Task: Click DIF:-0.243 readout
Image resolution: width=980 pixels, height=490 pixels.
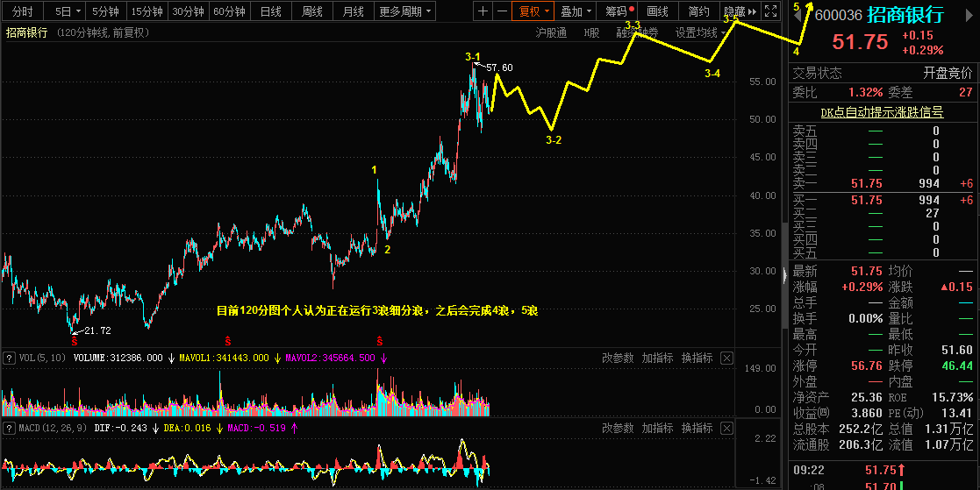Action: pos(119,429)
